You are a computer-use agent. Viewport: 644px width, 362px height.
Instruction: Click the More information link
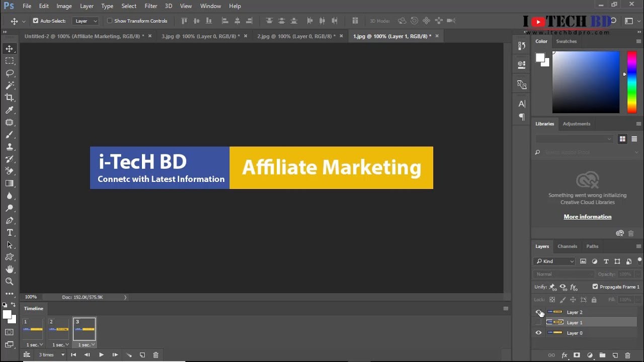click(x=588, y=217)
